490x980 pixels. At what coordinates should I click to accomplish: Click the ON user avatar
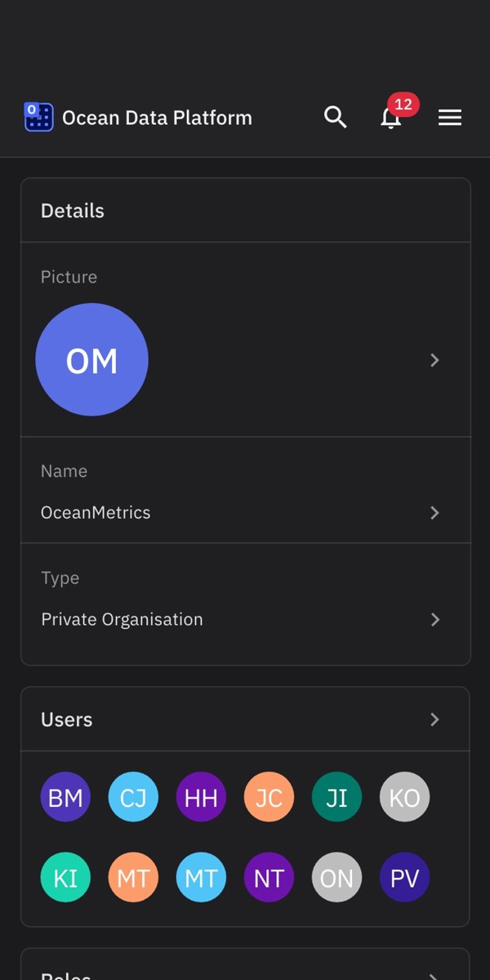tap(336, 877)
